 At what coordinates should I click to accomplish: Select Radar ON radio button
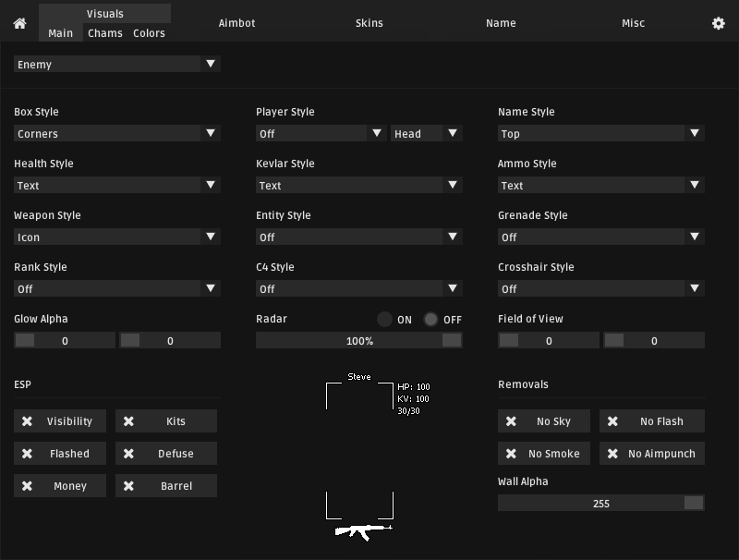384,319
